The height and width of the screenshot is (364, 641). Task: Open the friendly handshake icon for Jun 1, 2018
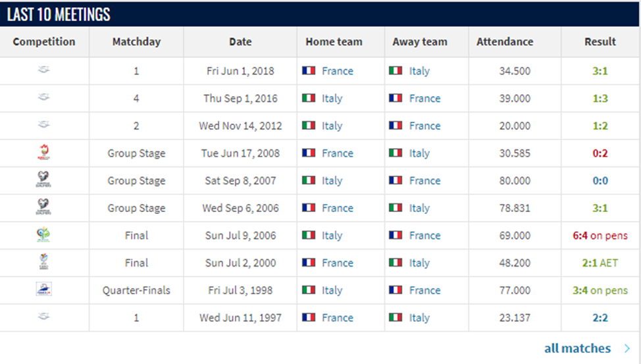[43, 70]
